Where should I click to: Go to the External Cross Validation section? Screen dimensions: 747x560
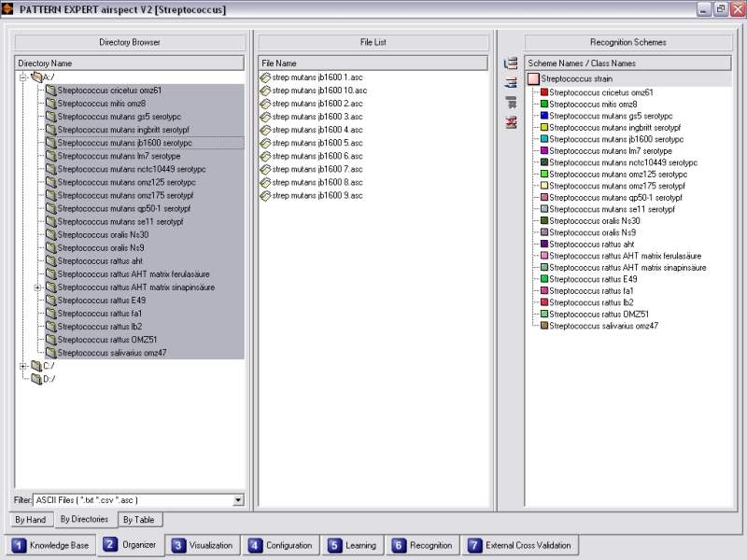tap(521, 545)
